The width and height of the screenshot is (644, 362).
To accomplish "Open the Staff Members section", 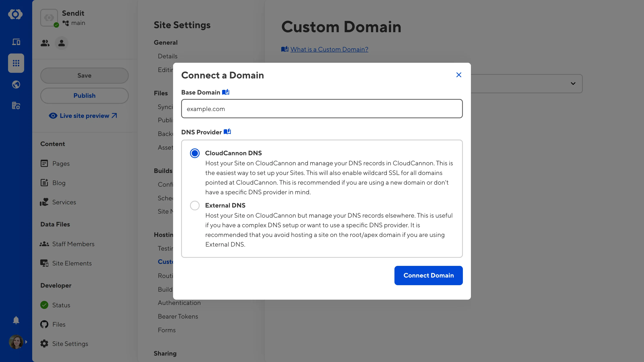I will [73, 244].
